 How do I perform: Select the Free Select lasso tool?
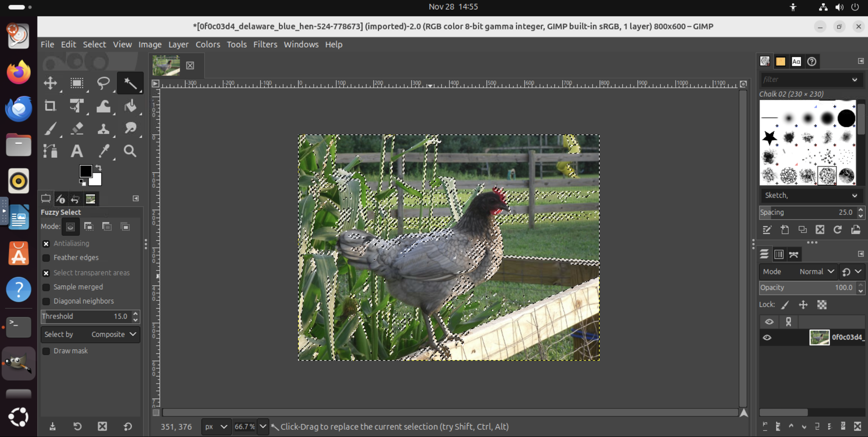tap(104, 83)
